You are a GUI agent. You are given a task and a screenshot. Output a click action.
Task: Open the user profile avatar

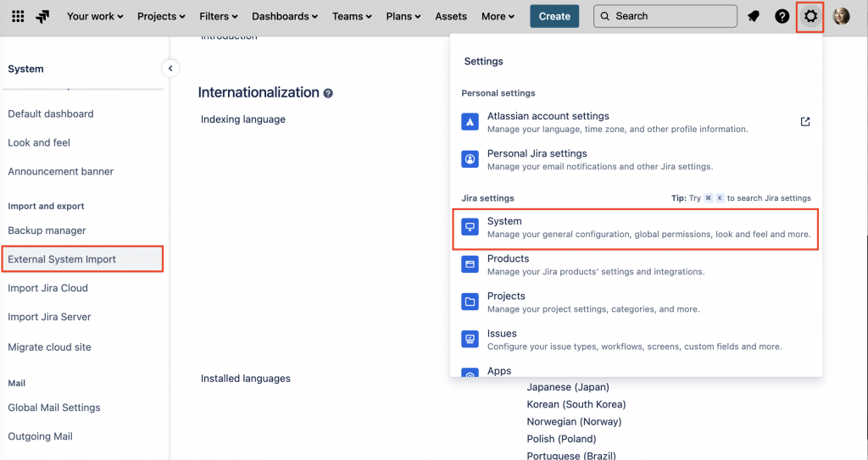841,16
